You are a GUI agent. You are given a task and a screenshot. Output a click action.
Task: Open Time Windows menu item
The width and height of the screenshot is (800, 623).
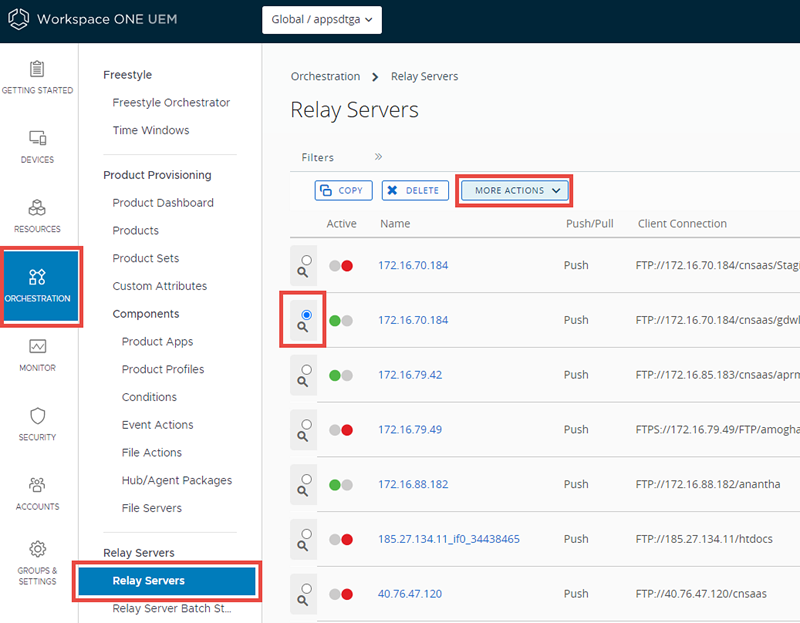151,130
